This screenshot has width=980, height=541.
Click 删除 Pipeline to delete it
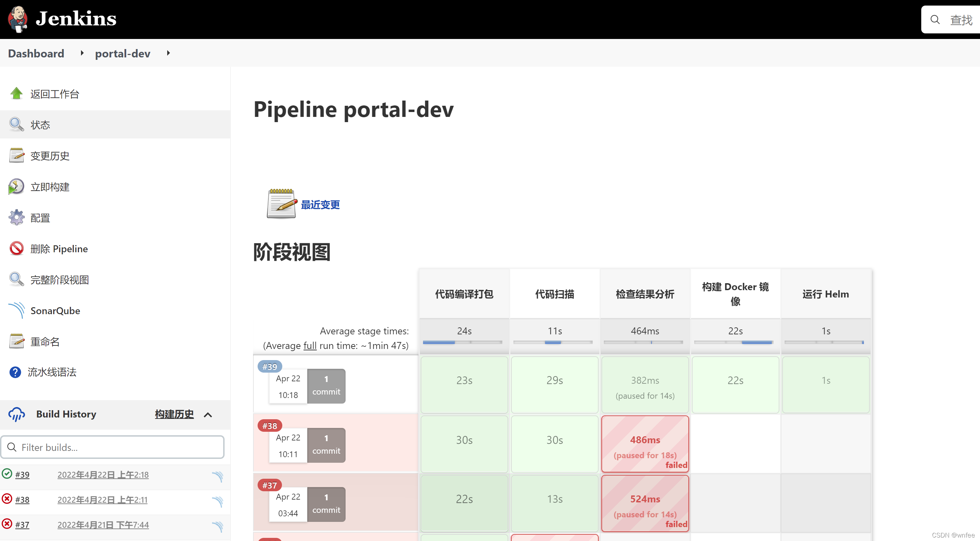point(60,249)
